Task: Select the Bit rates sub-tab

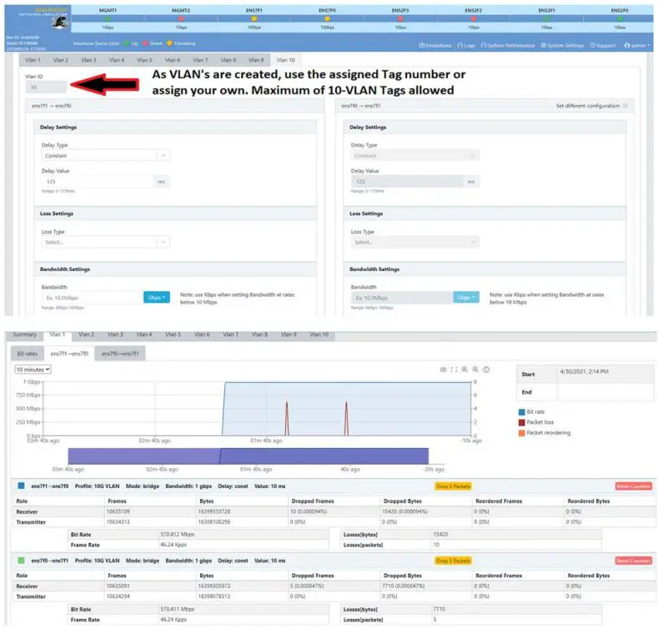Action: (28, 354)
